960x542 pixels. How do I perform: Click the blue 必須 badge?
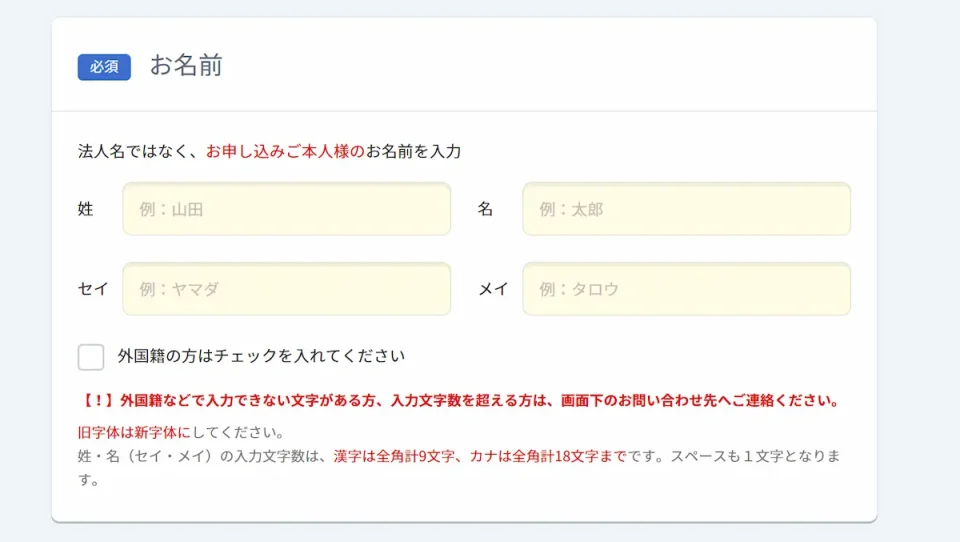pos(104,67)
